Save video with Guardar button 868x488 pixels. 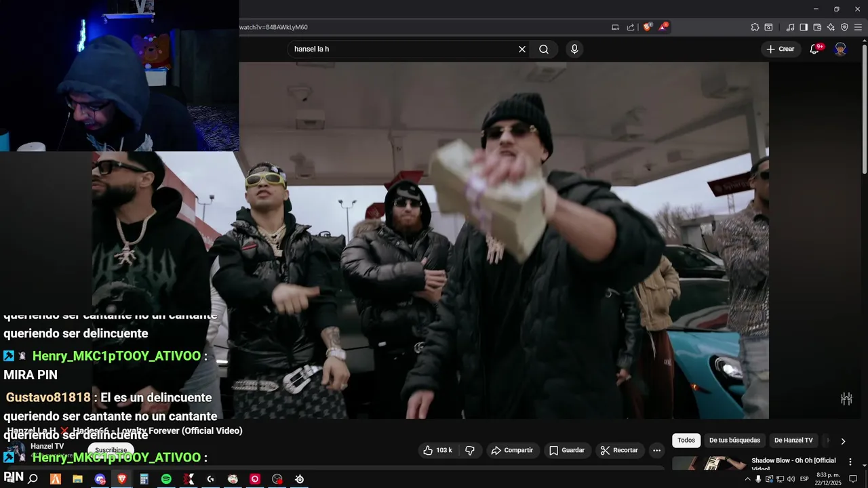(567, 450)
